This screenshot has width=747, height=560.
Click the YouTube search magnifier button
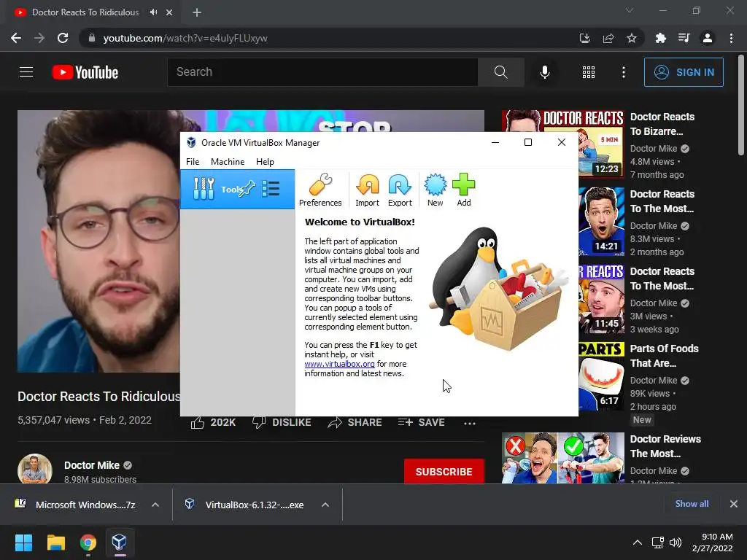pyautogui.click(x=500, y=72)
